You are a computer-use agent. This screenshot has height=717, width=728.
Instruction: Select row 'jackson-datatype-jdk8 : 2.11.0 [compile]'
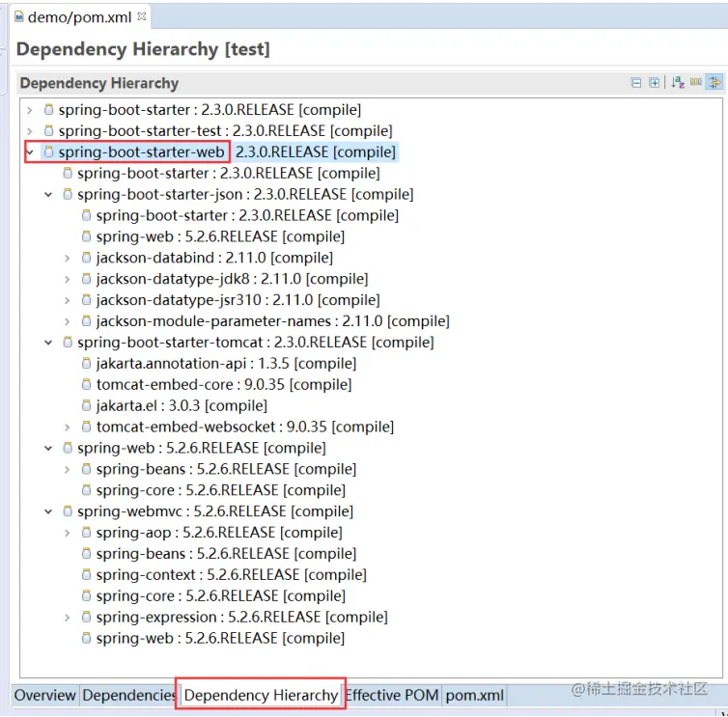click(x=232, y=279)
